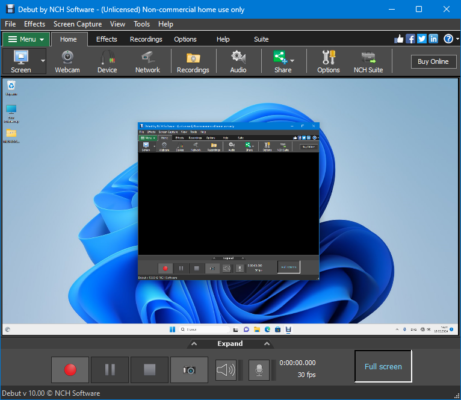Start recording with the red Record button

pos(70,369)
